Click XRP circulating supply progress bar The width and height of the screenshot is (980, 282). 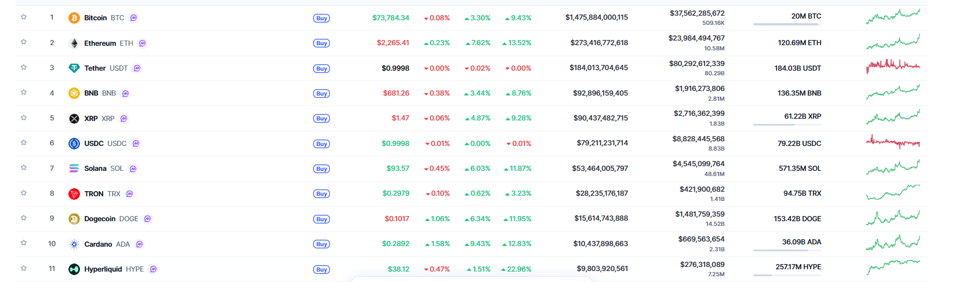(787, 124)
